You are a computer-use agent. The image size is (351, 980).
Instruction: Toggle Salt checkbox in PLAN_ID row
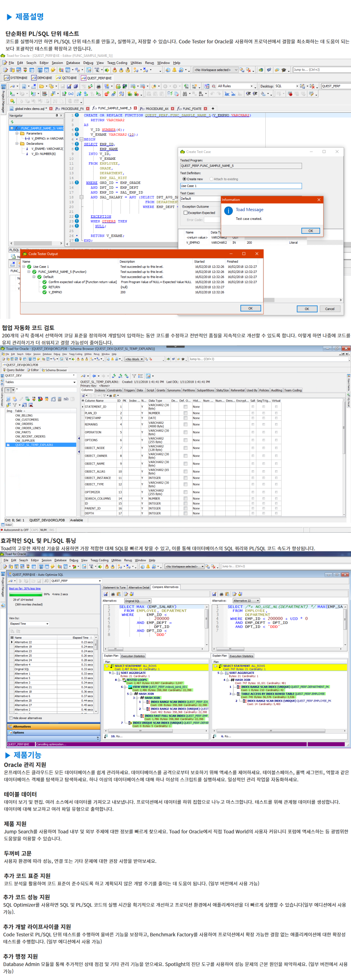(253, 413)
